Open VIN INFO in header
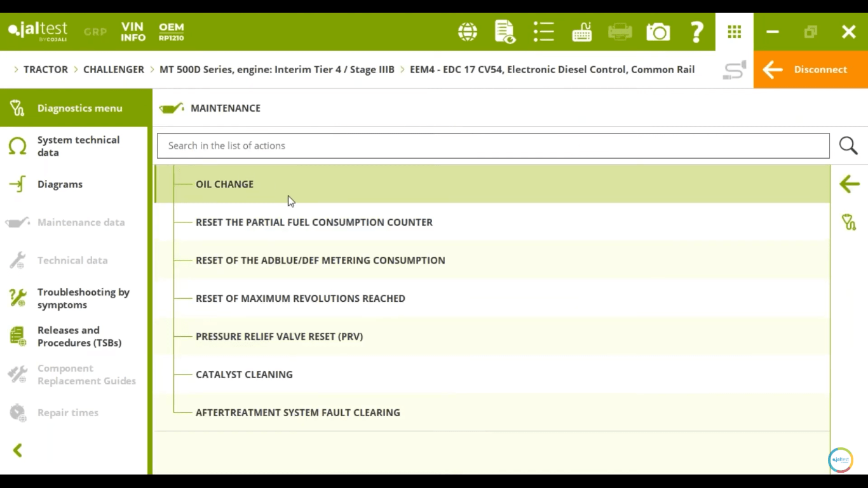 (133, 32)
